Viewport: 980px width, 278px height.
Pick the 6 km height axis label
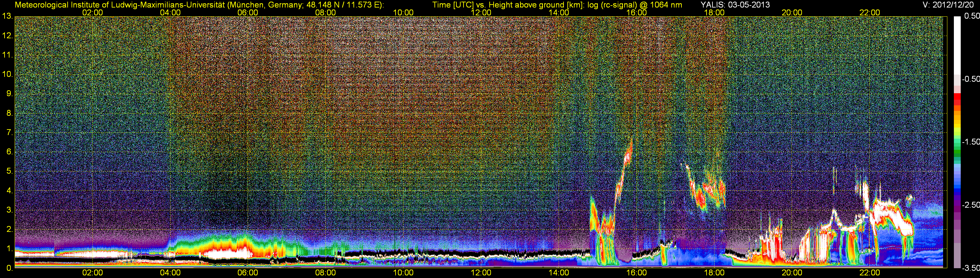pyautogui.click(x=9, y=152)
